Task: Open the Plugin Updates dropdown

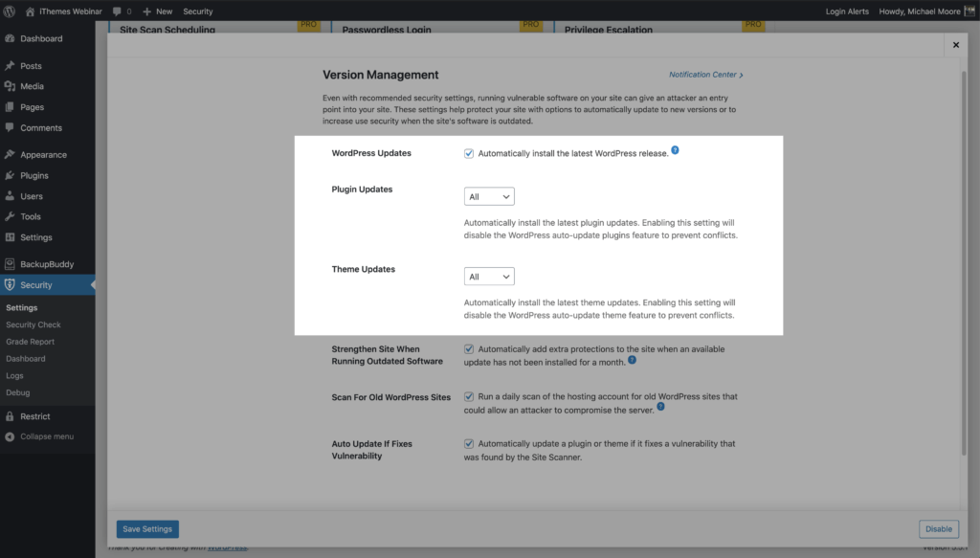Action: [489, 196]
